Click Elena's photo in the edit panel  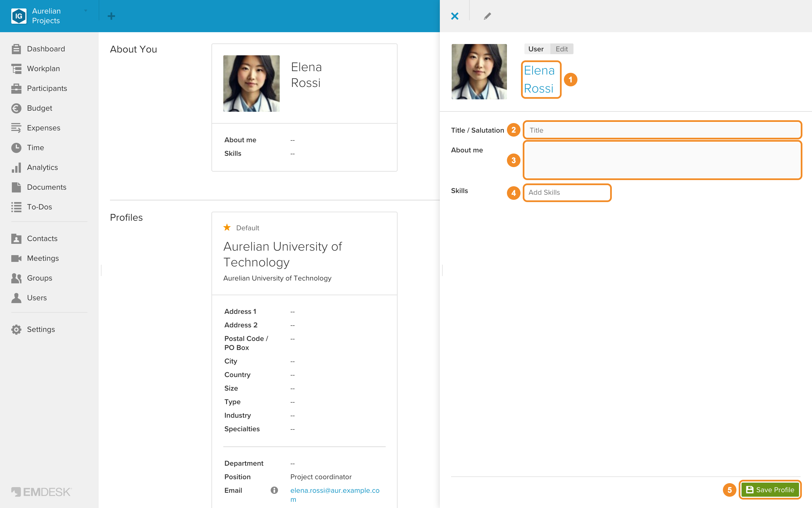click(479, 72)
